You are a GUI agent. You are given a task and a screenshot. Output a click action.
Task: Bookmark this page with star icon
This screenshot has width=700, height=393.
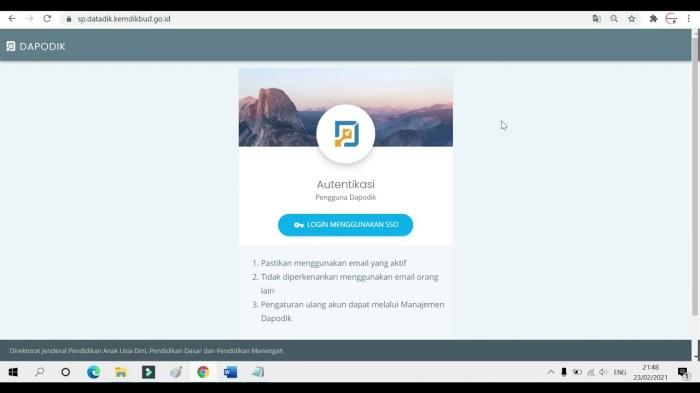pyautogui.click(x=631, y=19)
